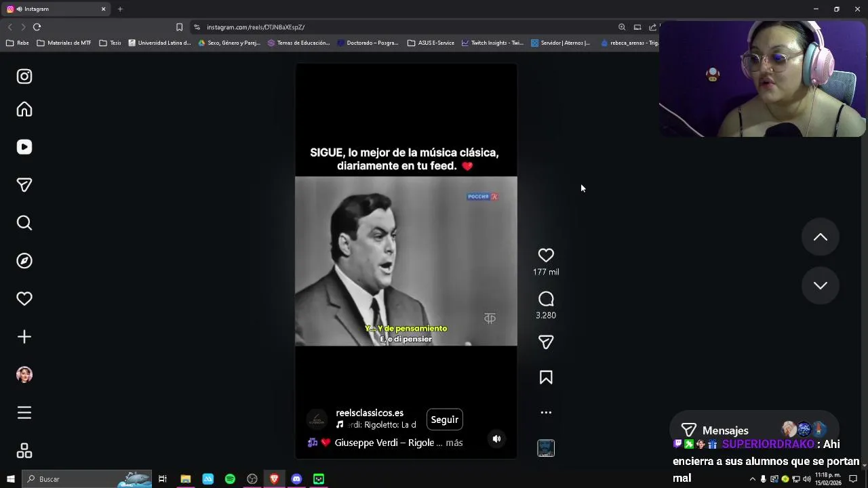Open the Twitch Insights bookmark
Screen dimensions: 868x488
[x=492, y=43]
